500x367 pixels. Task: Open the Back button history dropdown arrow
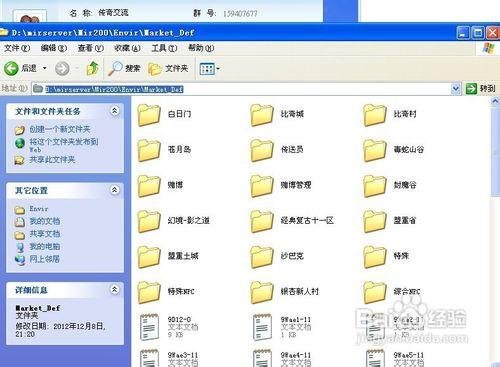coord(45,69)
